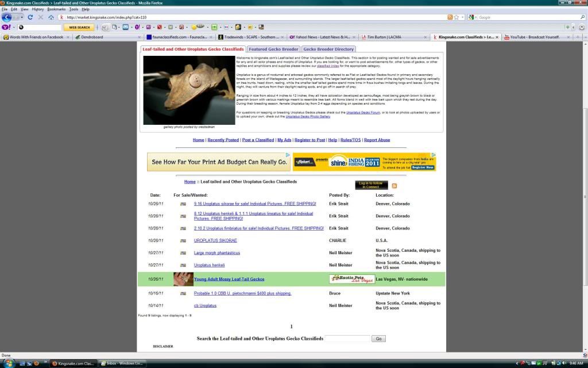Reload the page with the refresh icon

click(x=30, y=17)
